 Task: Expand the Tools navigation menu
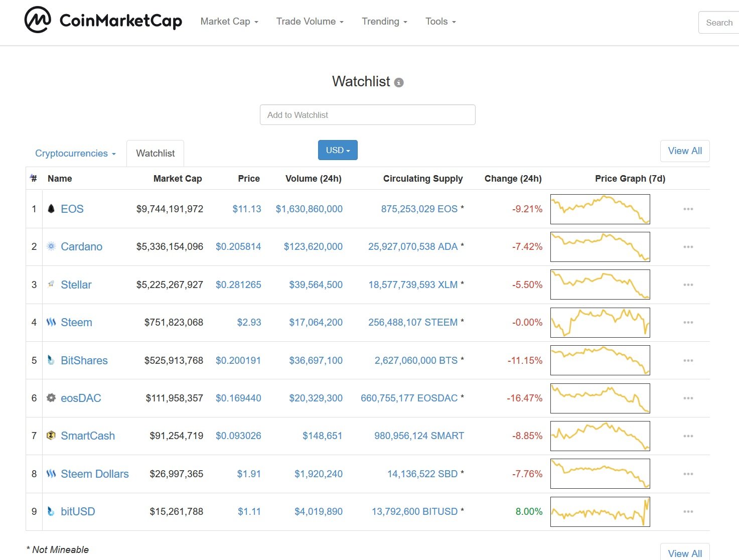(440, 22)
